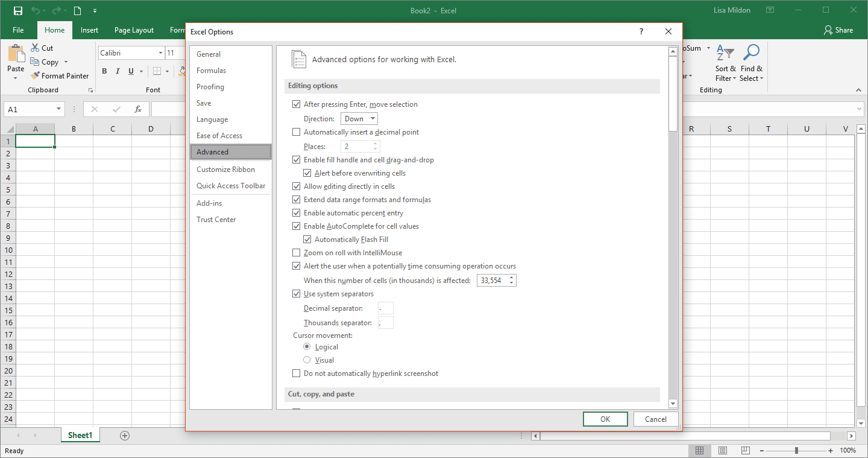The width and height of the screenshot is (868, 458).
Task: Click the Clipboard dialog launcher icon
Action: (x=90, y=90)
